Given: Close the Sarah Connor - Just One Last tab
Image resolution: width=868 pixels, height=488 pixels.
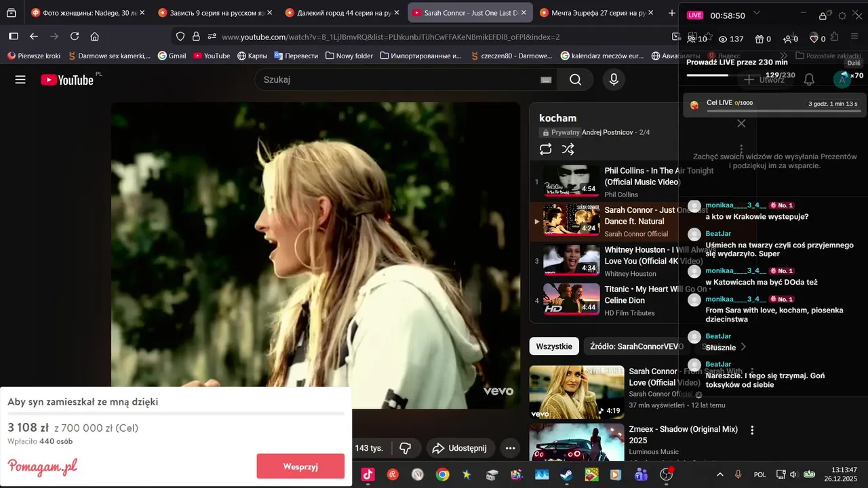Looking at the screenshot, I should pos(524,13).
